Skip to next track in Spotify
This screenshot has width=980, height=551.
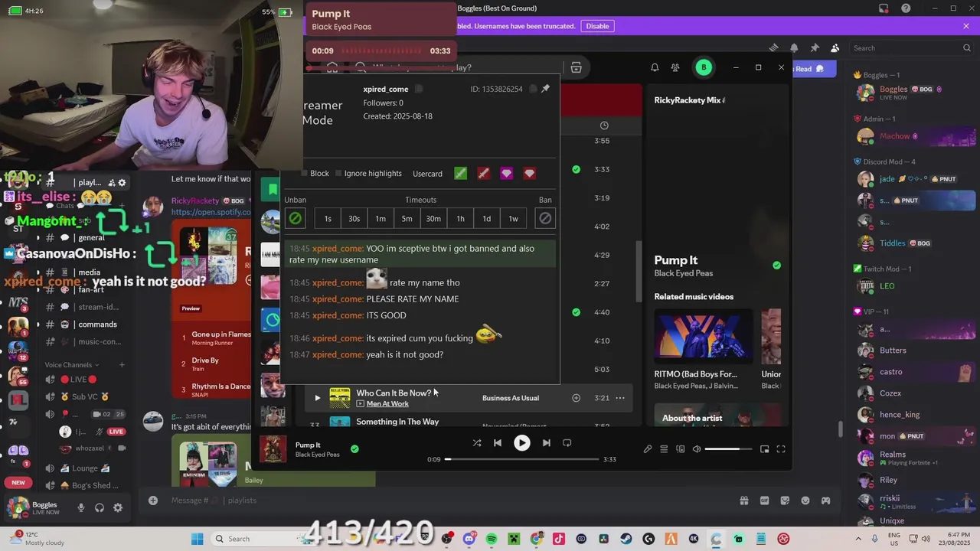click(546, 442)
